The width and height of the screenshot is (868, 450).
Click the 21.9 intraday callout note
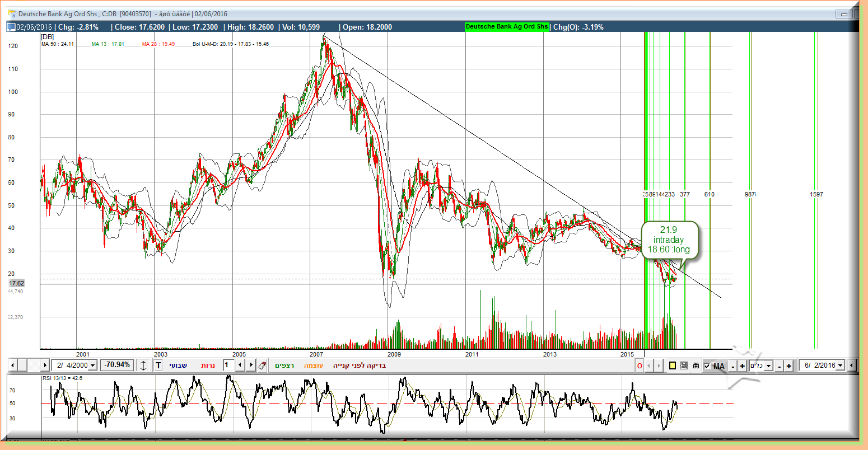point(670,240)
